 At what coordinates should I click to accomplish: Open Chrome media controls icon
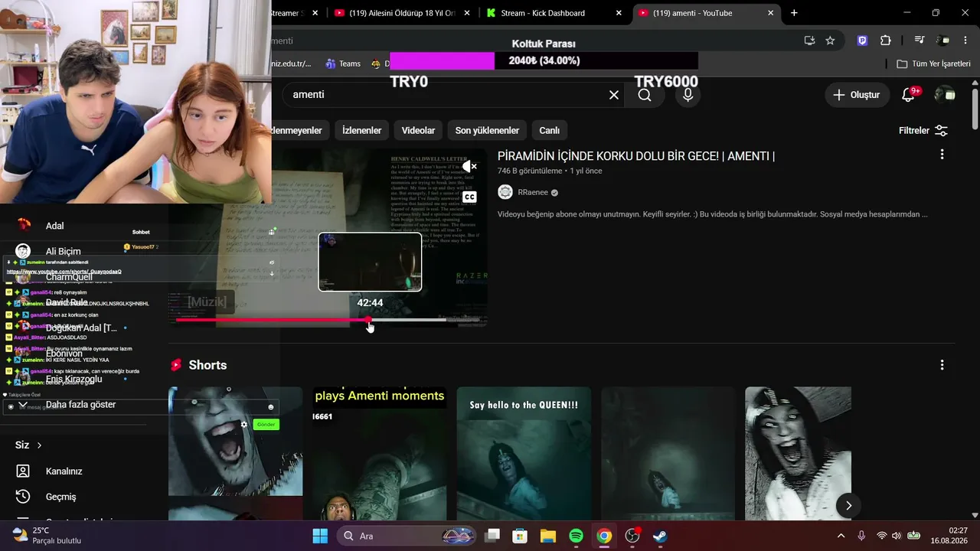(x=920, y=41)
